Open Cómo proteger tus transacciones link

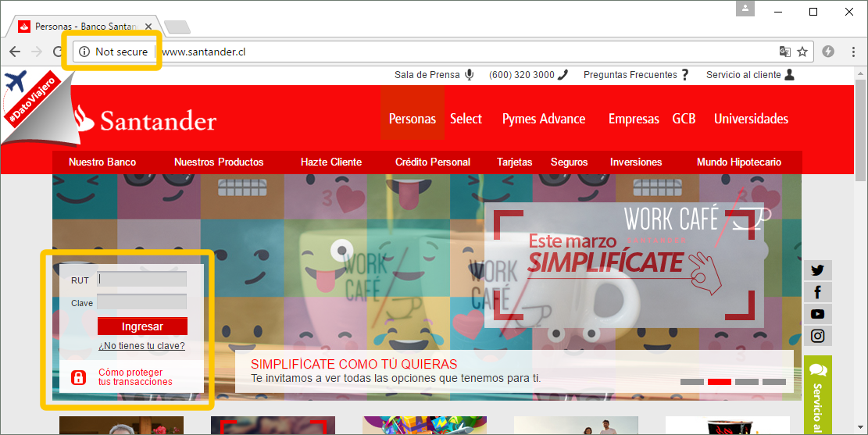pyautogui.click(x=135, y=377)
